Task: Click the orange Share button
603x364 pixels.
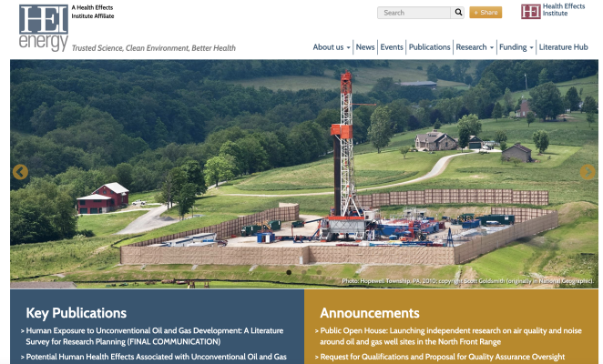Action: pyautogui.click(x=485, y=13)
